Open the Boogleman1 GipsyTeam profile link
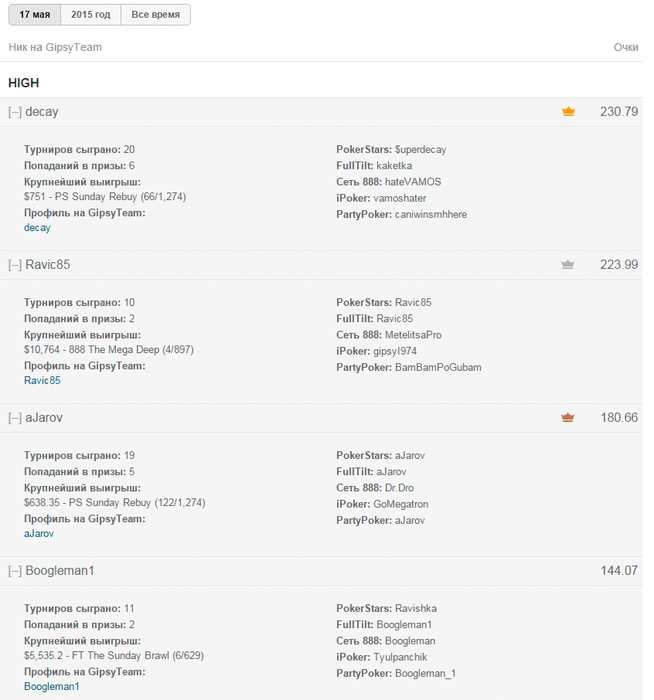The height and width of the screenshot is (700, 654). tap(51, 687)
